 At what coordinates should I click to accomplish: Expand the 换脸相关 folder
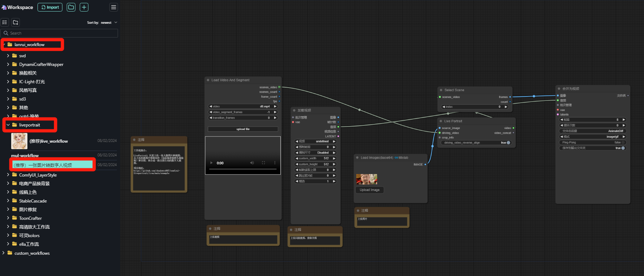tap(8, 73)
